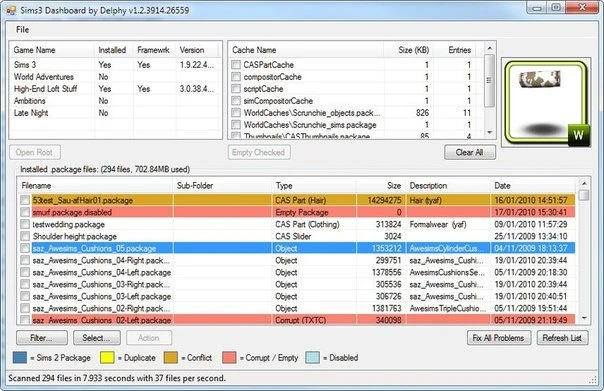Viewport: 604px width, 391px height.
Task: Click the Open Root button
Action: click(35, 152)
